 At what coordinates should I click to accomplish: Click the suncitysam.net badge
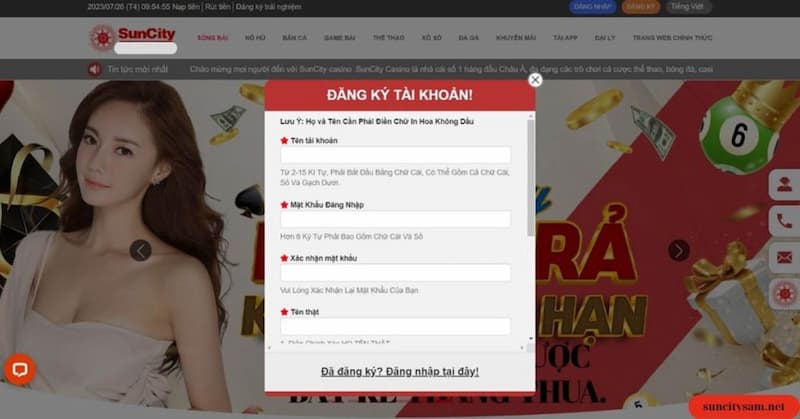point(743,407)
